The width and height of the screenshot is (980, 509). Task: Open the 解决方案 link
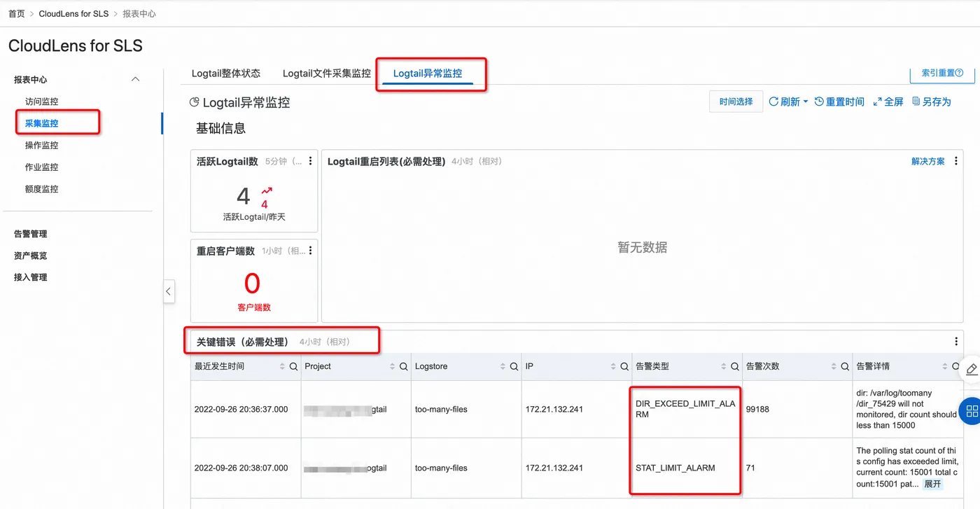(x=928, y=162)
